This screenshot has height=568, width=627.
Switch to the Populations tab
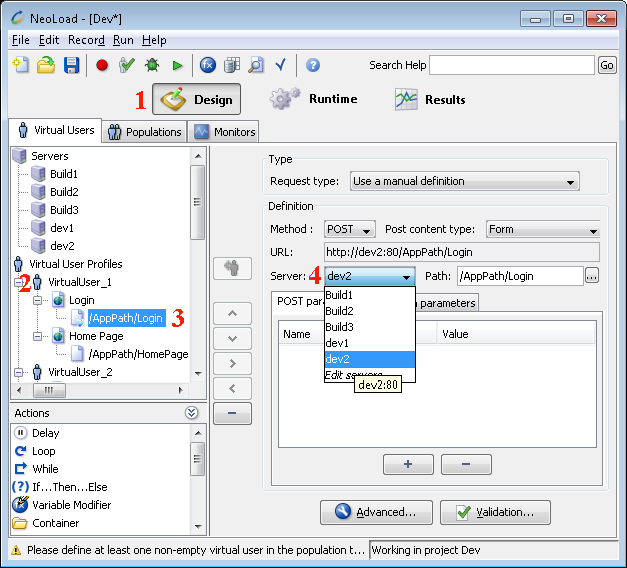pyautogui.click(x=145, y=131)
